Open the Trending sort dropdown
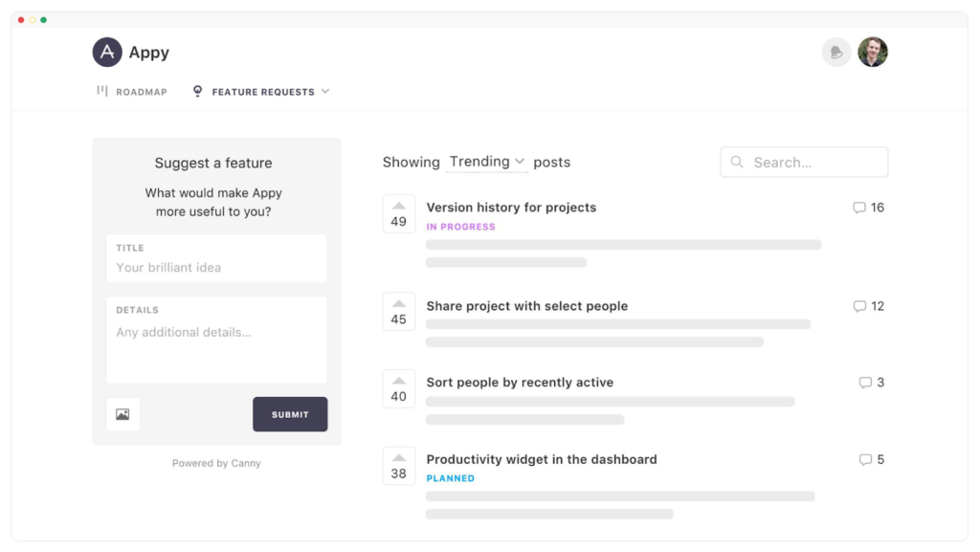Screen dimensions: 980x552 pyautogui.click(x=486, y=162)
